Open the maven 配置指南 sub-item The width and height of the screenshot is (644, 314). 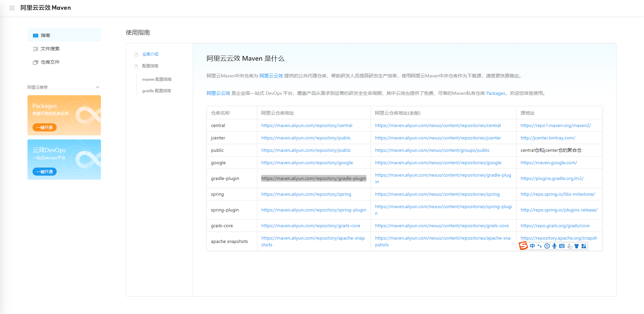tap(157, 79)
